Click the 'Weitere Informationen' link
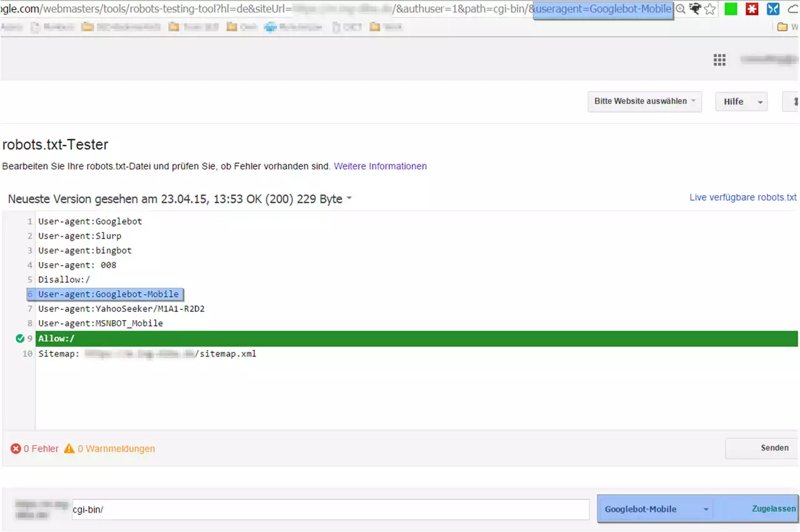The height and width of the screenshot is (532, 800). 380,166
